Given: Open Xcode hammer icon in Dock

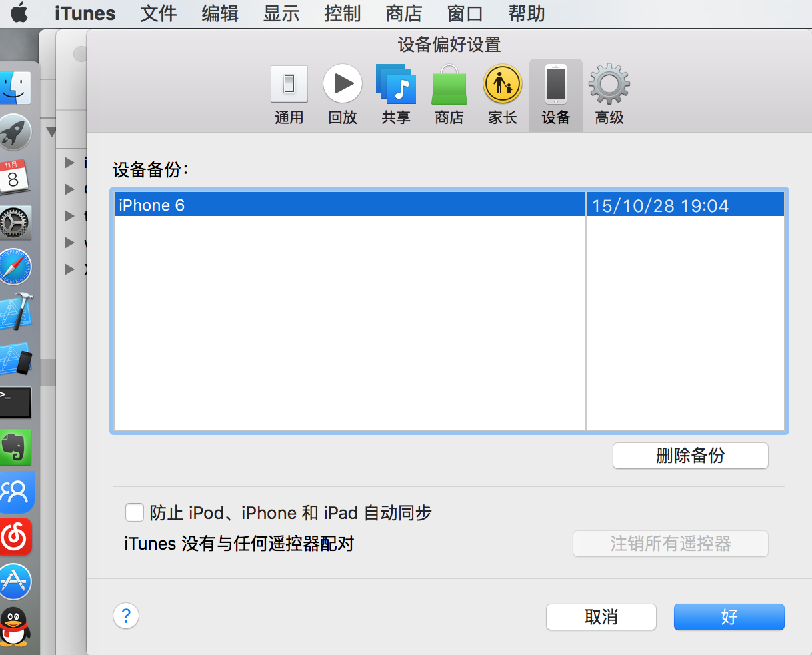Looking at the screenshot, I should [x=17, y=311].
